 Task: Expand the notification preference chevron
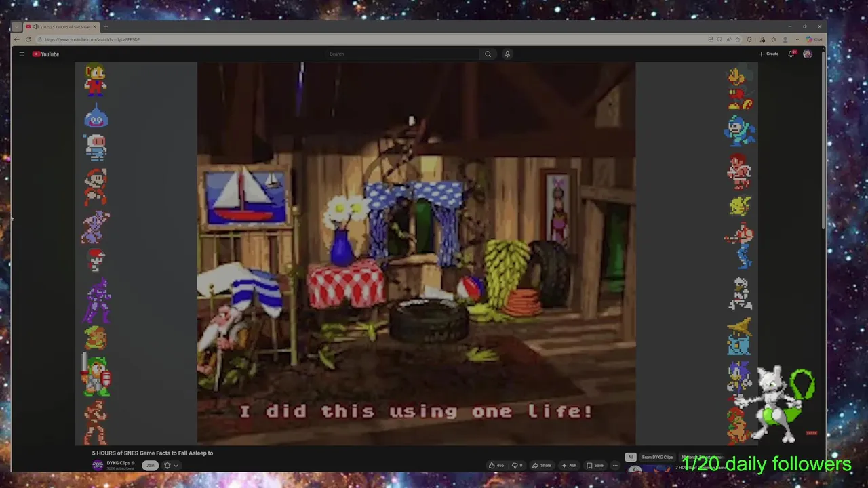176,466
